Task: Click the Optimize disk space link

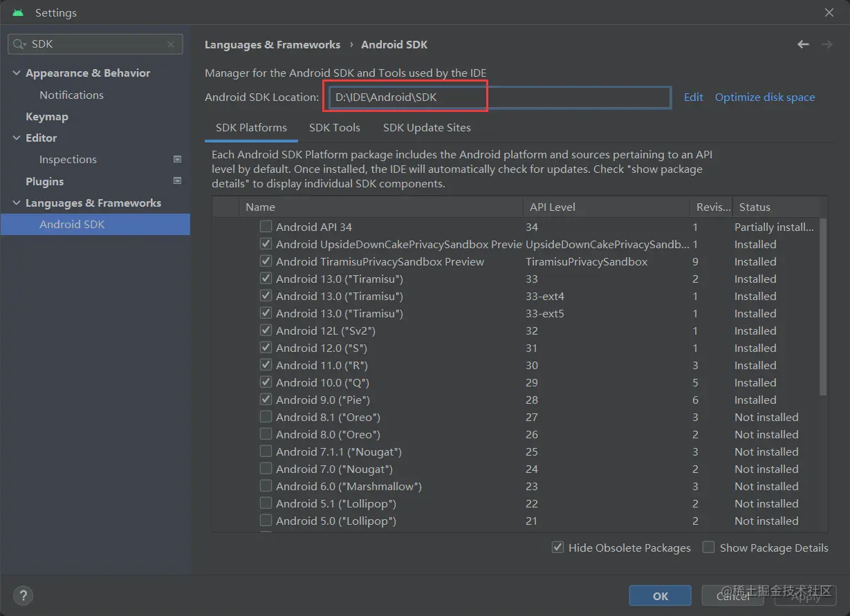Action: 765,97
